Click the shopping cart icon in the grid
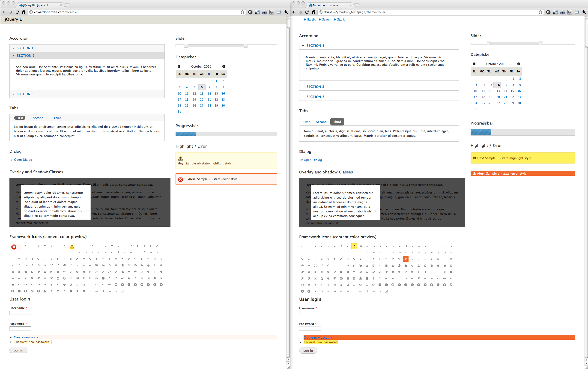Viewport: 588px width, 369px height. [64, 272]
